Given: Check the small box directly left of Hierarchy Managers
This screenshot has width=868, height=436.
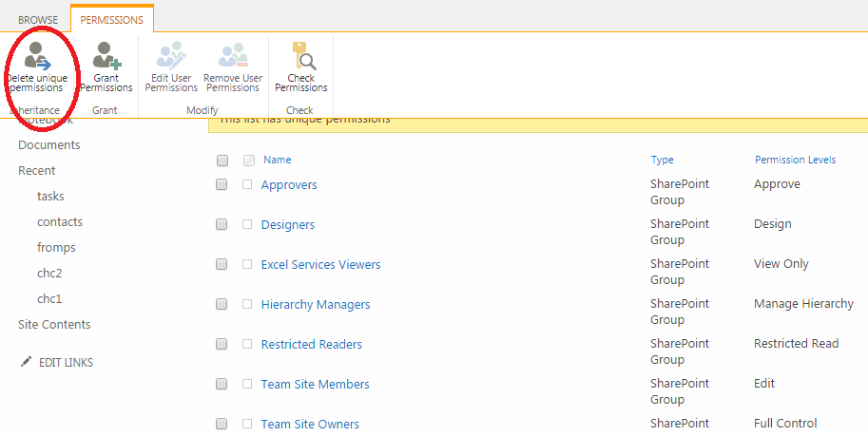Looking at the screenshot, I should pyautogui.click(x=247, y=304).
